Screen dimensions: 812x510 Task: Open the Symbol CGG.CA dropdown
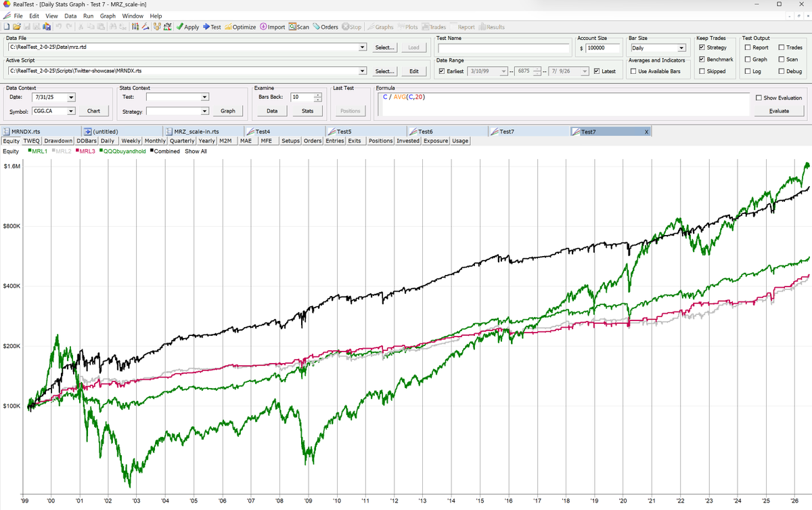[x=71, y=111]
